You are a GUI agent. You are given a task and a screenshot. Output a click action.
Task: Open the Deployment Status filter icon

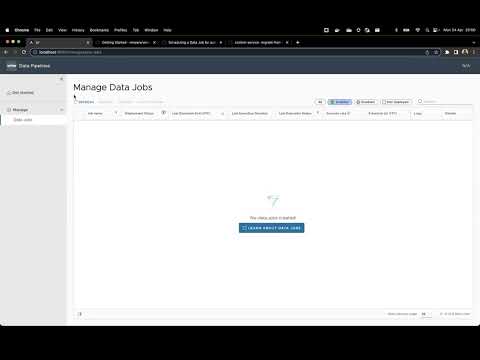tap(164, 113)
